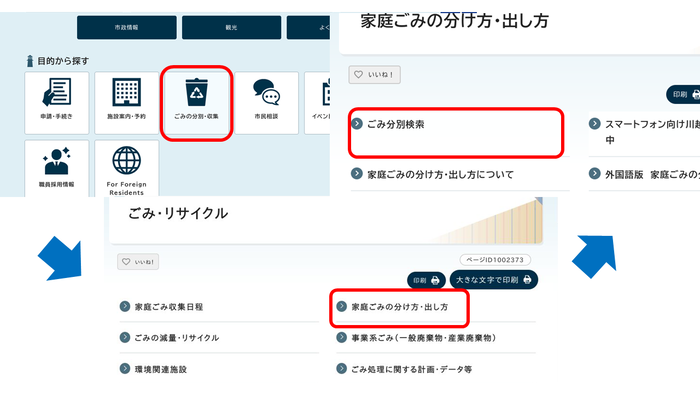Click the いいね! heart button under 家庭ごみの分け方・出し方
This screenshot has height=394, width=700.
click(x=375, y=75)
